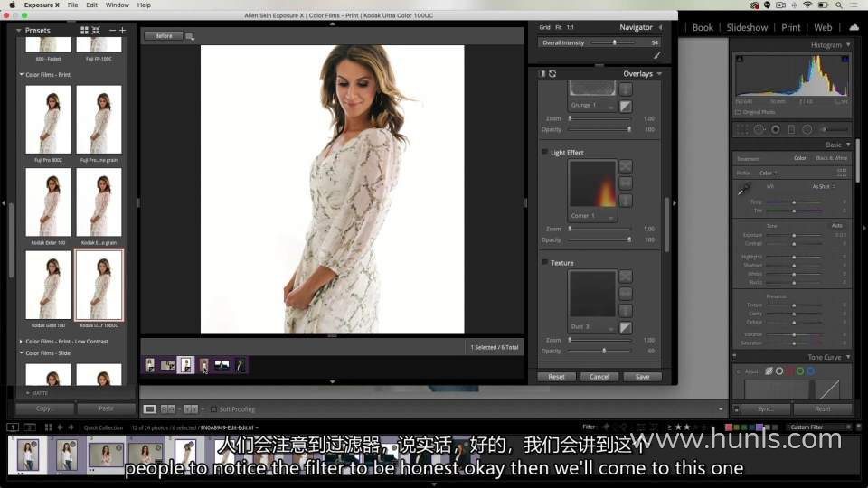Click the invert icon beside Dust texture
The height and width of the screenshot is (488, 868).
pyautogui.click(x=626, y=327)
